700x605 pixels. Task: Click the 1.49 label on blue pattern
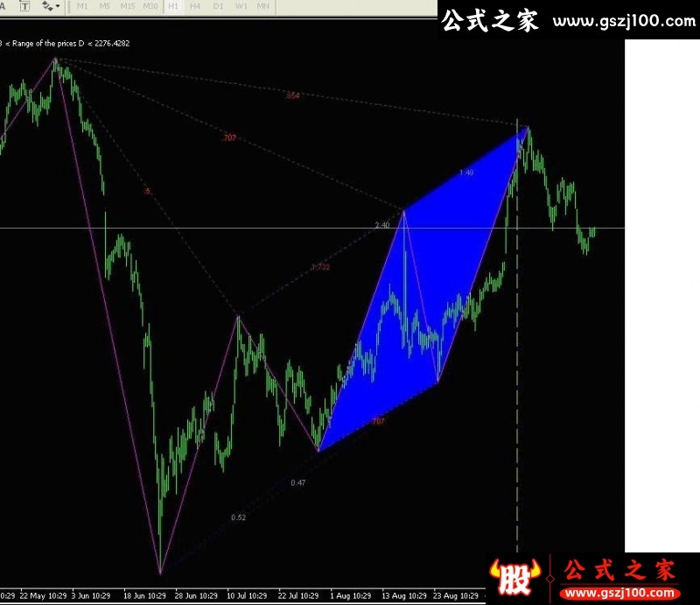coord(466,172)
